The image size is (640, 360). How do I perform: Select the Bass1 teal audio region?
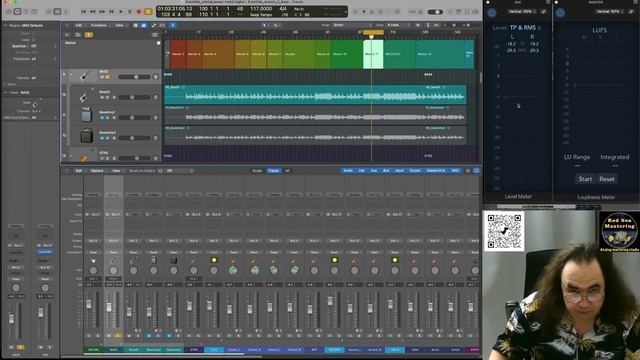pos(315,95)
